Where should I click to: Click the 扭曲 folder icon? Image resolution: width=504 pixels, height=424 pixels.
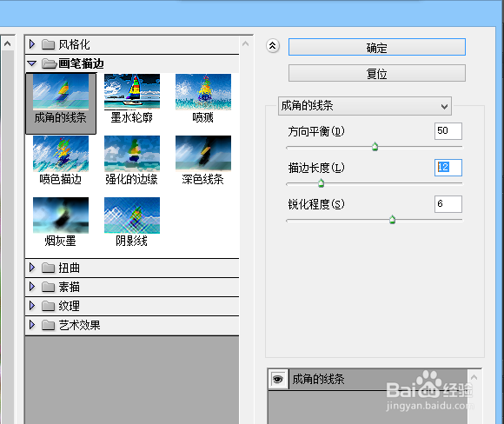[48, 268]
